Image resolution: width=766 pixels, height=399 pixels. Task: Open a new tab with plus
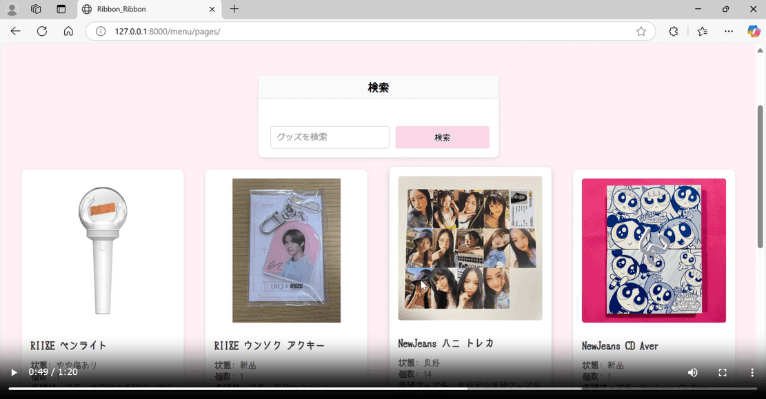click(234, 9)
